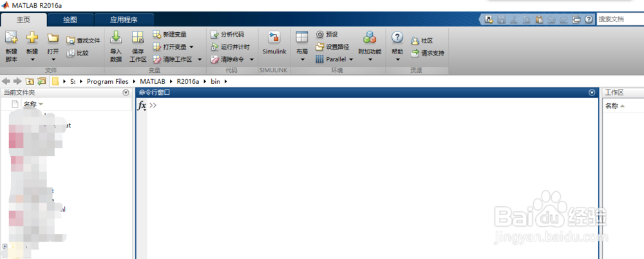Open dropdown arrow next to 清除命令
644x259 pixels.
(251, 59)
